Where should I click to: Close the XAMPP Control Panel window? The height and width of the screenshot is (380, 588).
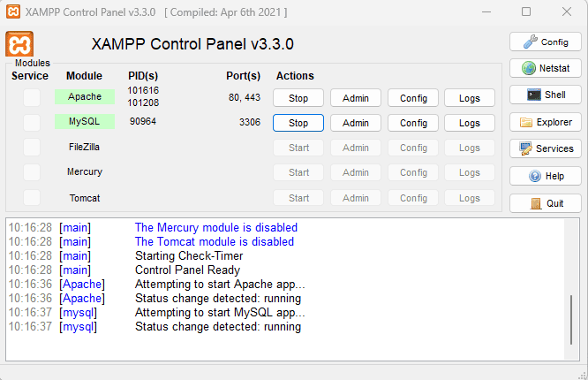567,11
